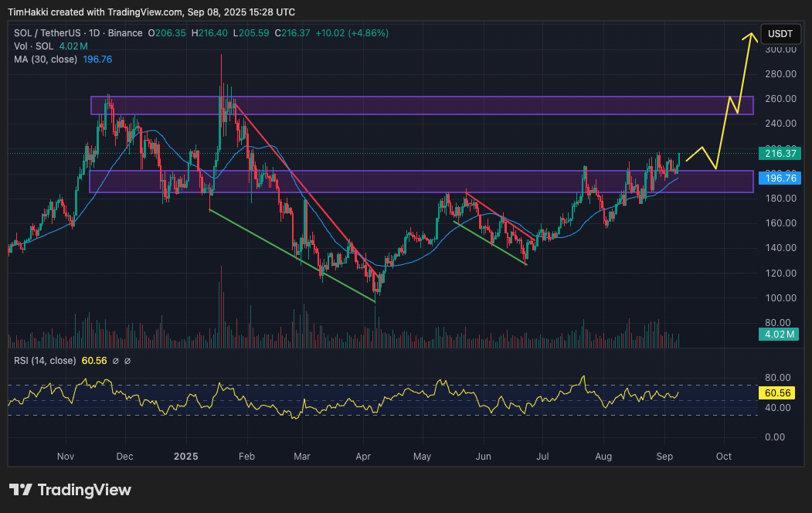
Task: Click the Sep label on time axis
Action: coord(664,457)
